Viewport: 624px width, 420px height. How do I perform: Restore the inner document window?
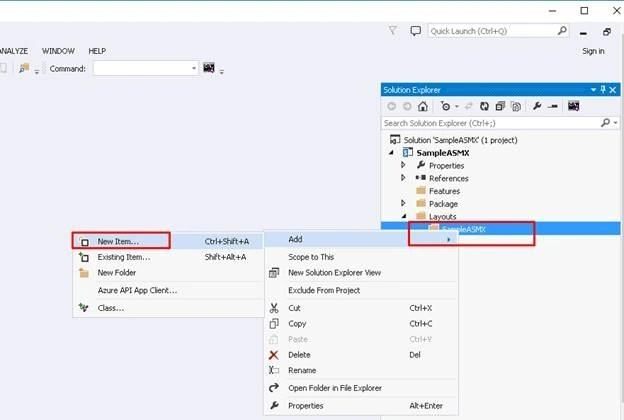tap(607, 32)
